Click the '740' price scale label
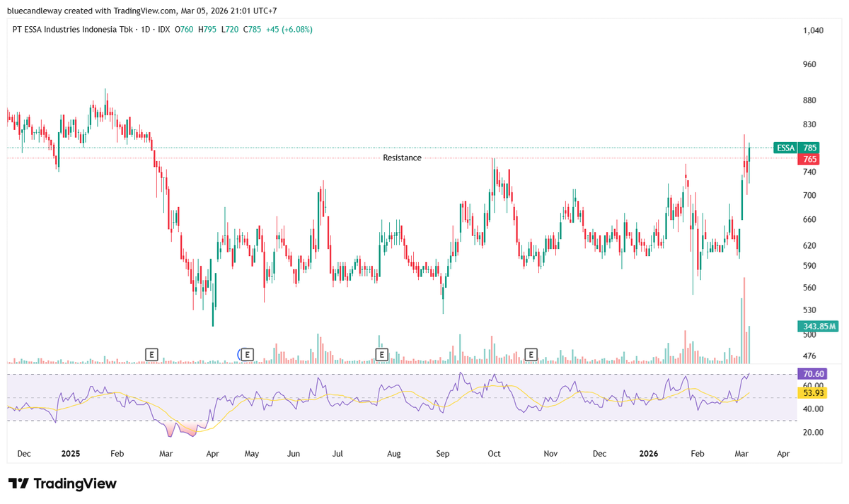 coord(810,172)
